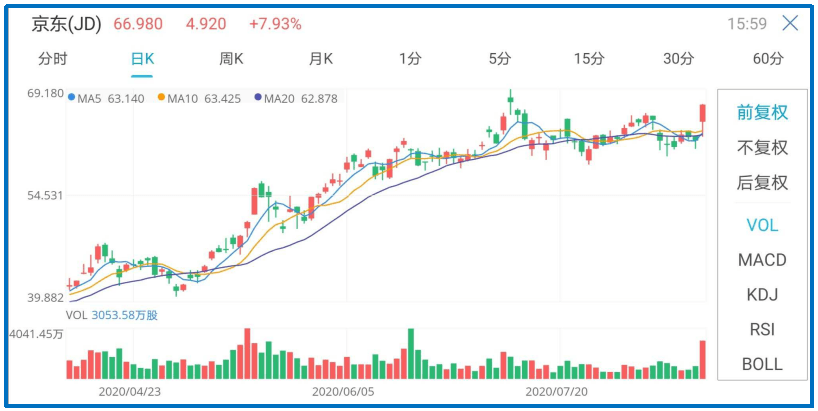818x411 pixels.
Task: Close the JD stock chart panel
Action: pos(790,23)
